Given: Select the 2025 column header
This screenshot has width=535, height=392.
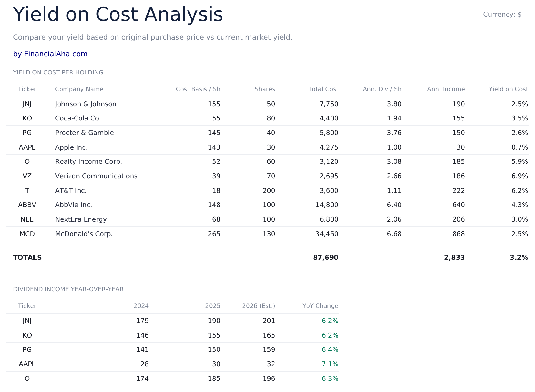Looking at the screenshot, I should click(x=213, y=306).
